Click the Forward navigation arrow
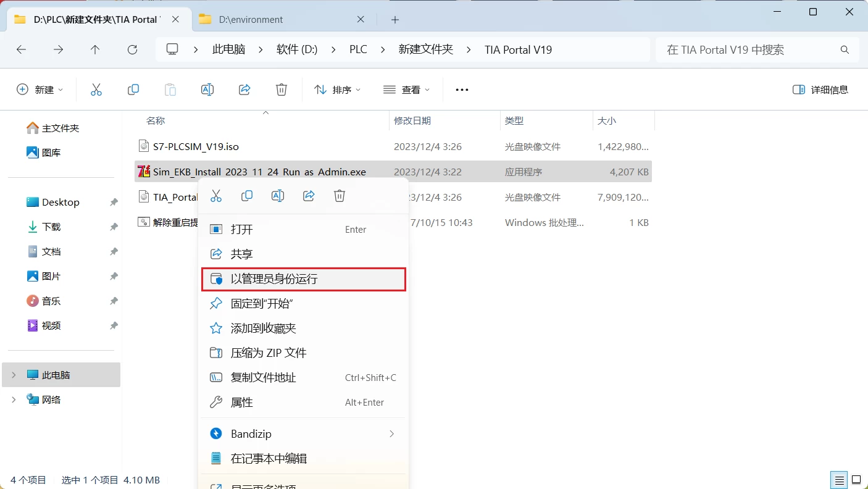The height and width of the screenshot is (489, 868). 59,49
